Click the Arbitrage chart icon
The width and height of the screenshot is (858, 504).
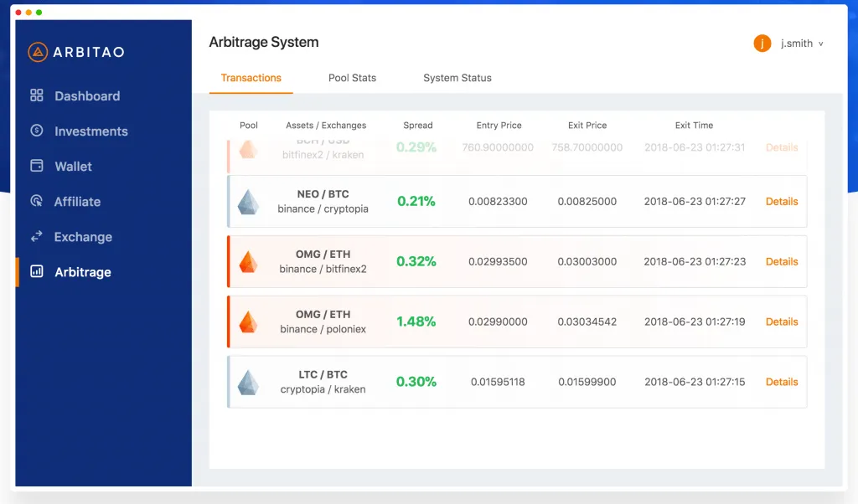point(36,271)
